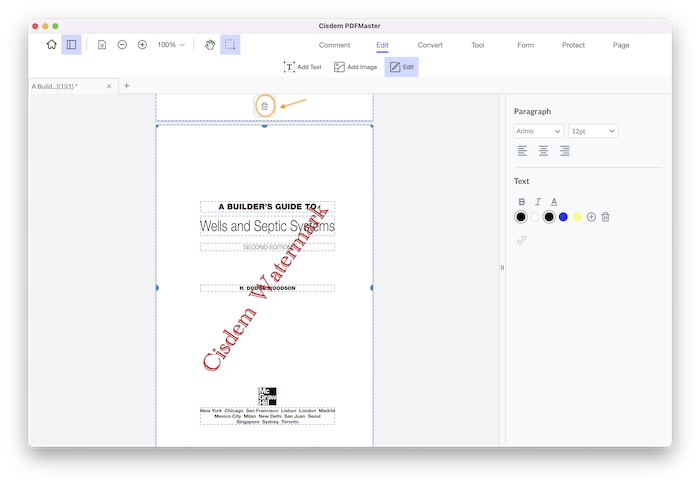This screenshot has width=700, height=484.
Task: Delete color with the trash icon
Action: pos(605,217)
